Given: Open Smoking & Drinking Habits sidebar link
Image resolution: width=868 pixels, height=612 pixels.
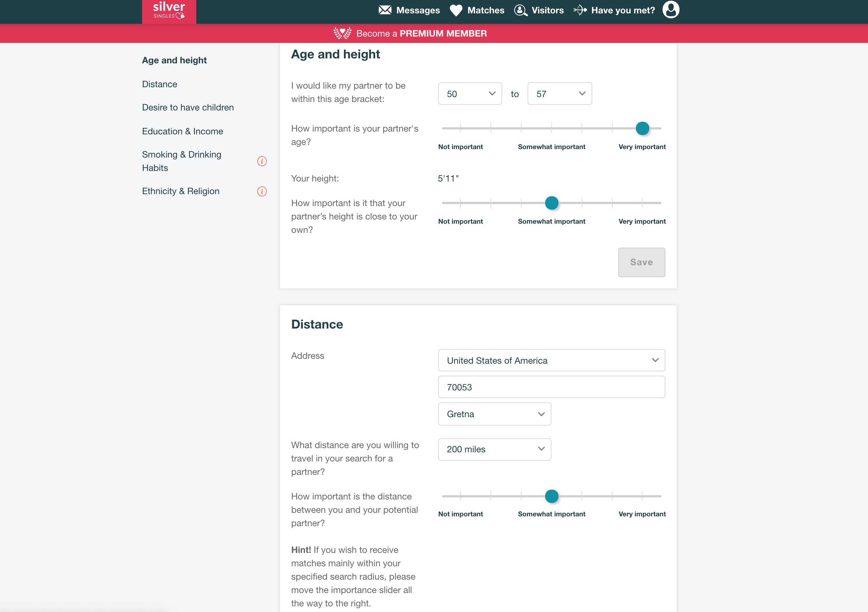Looking at the screenshot, I should (x=182, y=161).
